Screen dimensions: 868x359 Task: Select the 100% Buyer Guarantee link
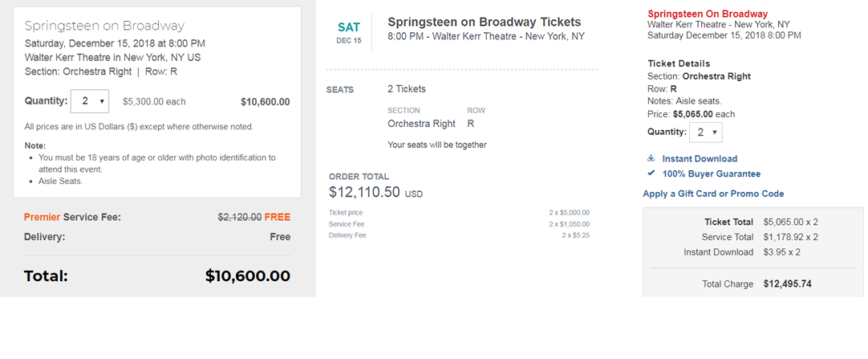[x=711, y=173]
